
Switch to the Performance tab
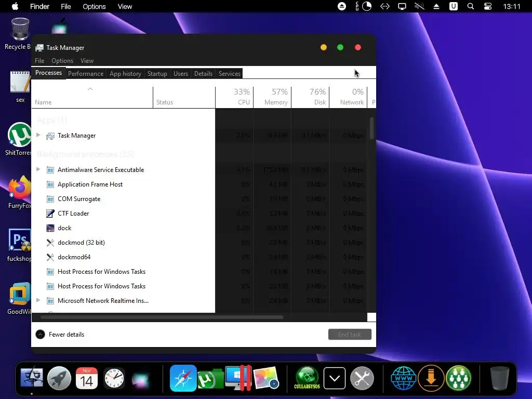(x=86, y=74)
